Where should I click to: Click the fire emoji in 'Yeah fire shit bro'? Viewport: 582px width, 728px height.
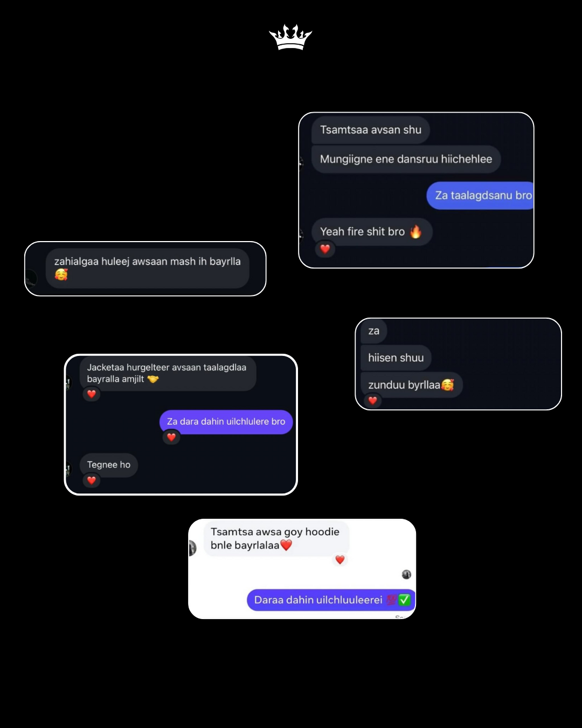pos(415,231)
